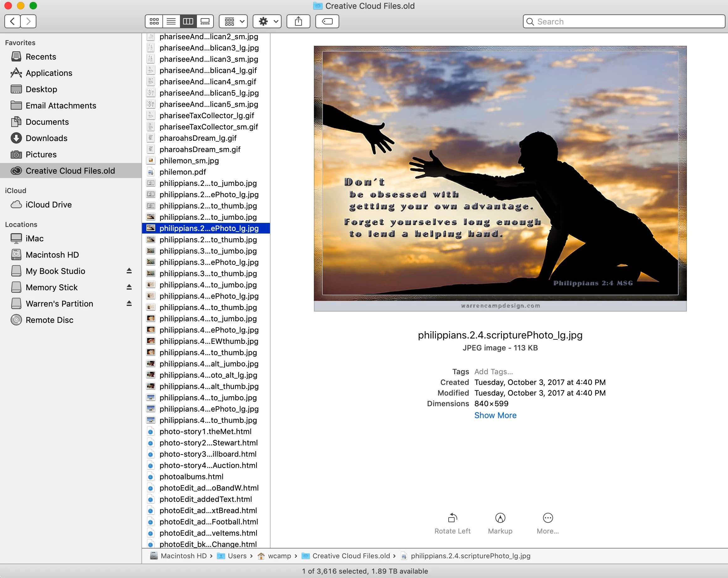Image resolution: width=728 pixels, height=578 pixels.
Task: Select iCloud Drive in sidebar
Action: tap(49, 205)
